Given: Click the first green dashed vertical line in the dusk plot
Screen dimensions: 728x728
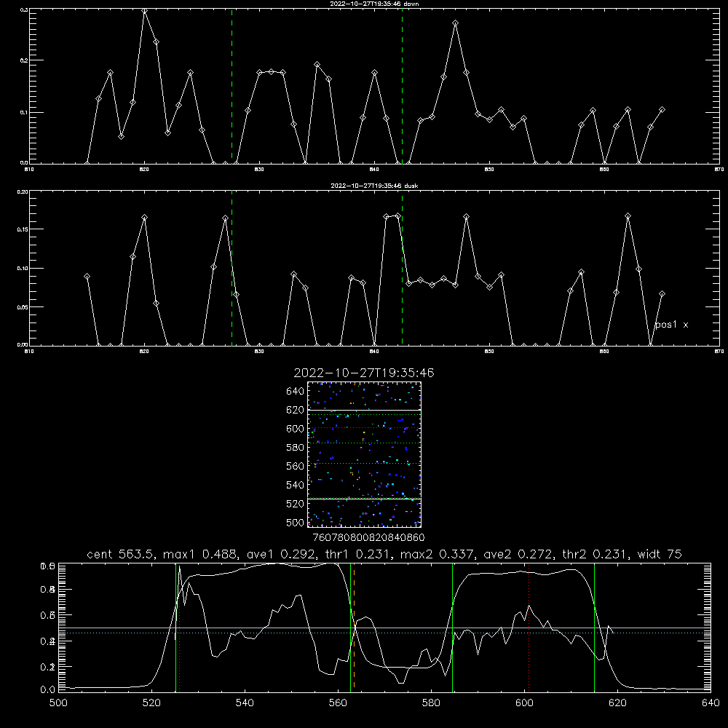Looking at the screenshot, I should (232, 268).
